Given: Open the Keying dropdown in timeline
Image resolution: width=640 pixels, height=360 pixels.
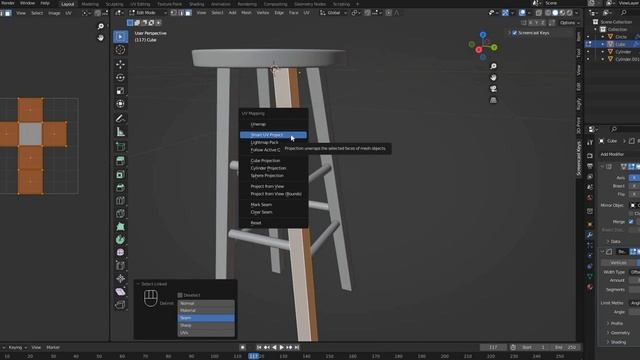Looking at the screenshot, I should [x=17, y=347].
